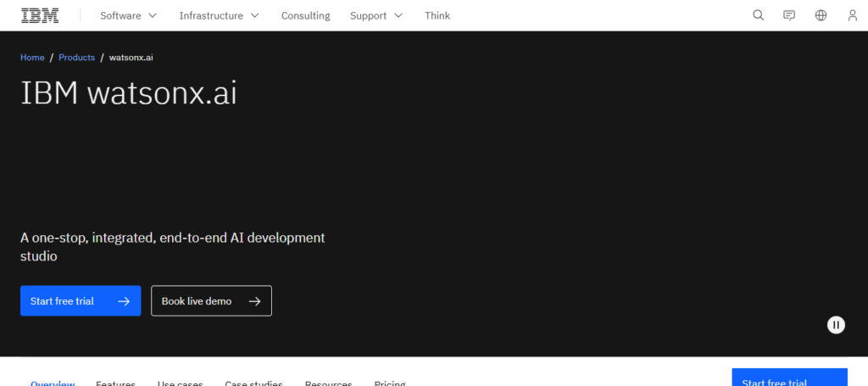
Task: Click the IBM watsonx.ai heading
Action: [129, 93]
